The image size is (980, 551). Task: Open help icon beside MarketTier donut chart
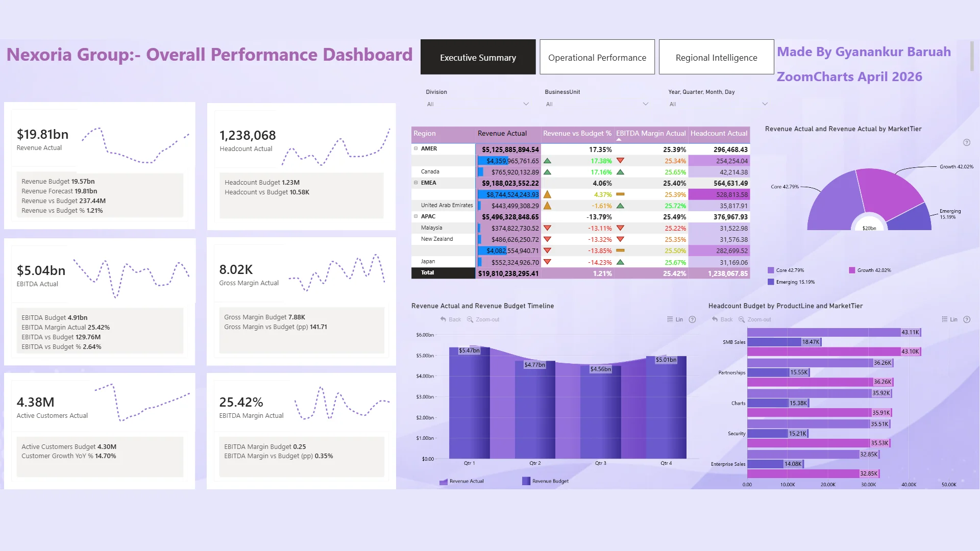pos(967,143)
